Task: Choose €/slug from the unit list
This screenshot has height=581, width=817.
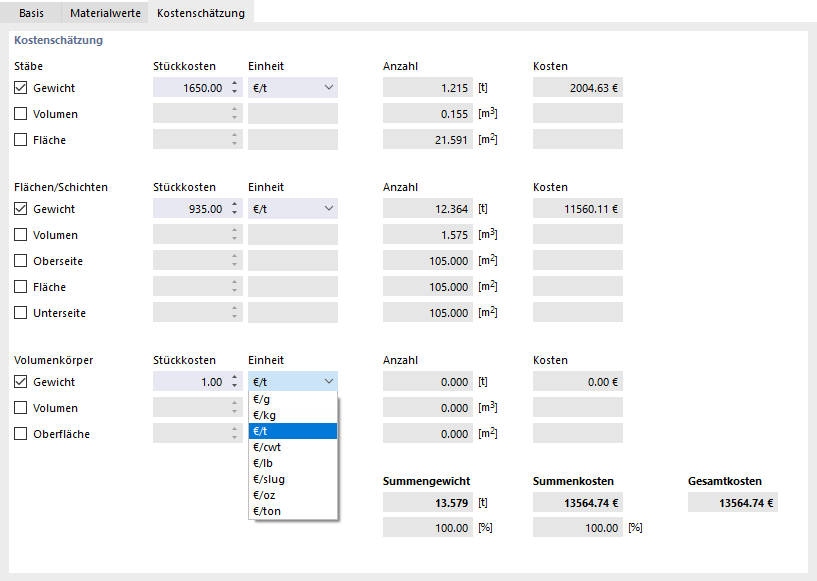Action: (293, 479)
